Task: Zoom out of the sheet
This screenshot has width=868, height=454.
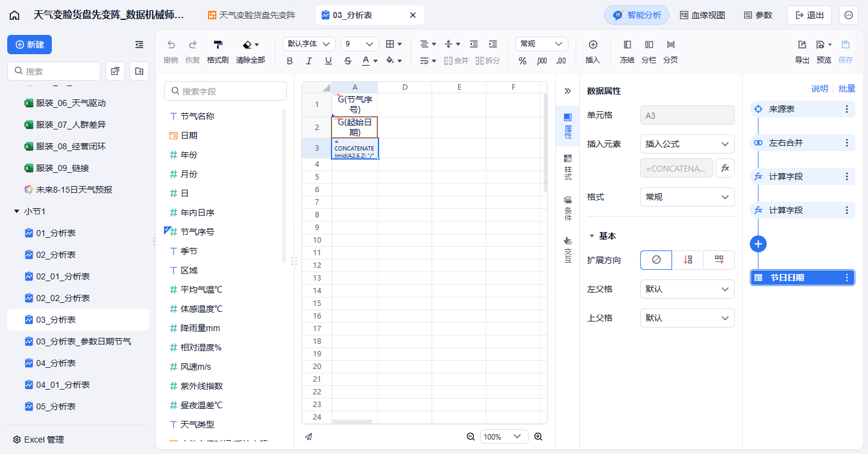Action: [x=471, y=437]
